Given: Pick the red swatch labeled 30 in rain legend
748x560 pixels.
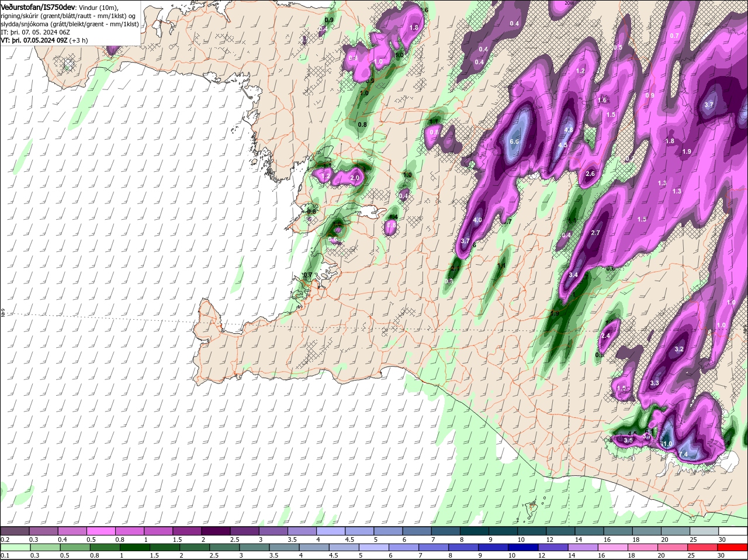Looking at the screenshot, I should coord(733,547).
